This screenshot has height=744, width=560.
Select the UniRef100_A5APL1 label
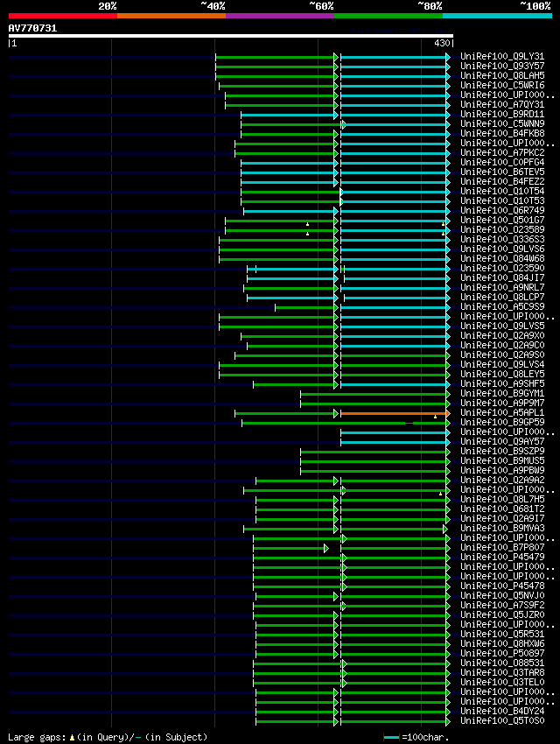click(x=502, y=412)
